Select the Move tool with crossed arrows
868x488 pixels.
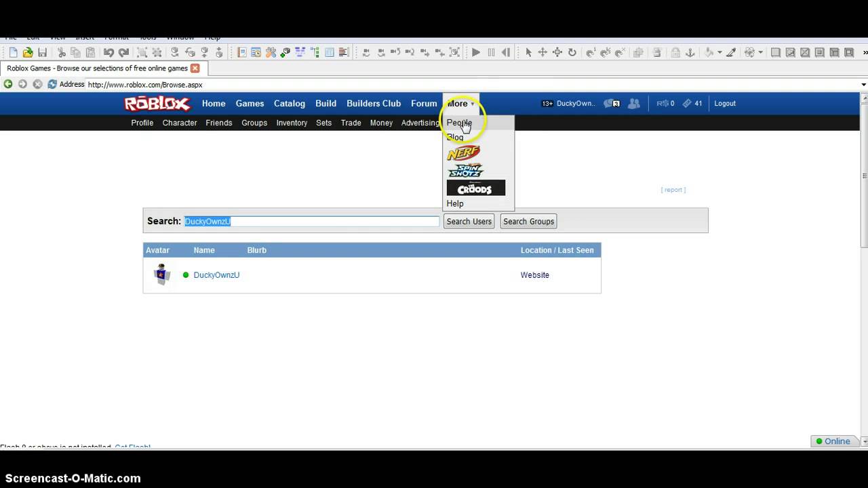click(542, 52)
